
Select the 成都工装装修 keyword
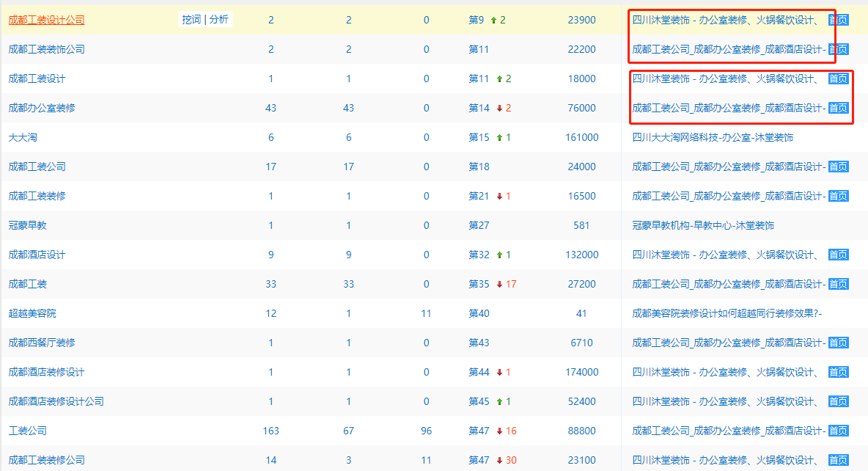37,196
